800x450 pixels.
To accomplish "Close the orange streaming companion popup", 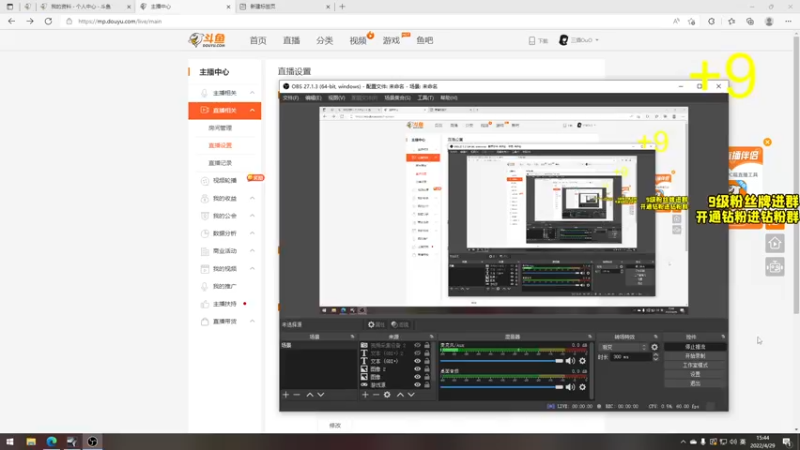I will click(767, 142).
